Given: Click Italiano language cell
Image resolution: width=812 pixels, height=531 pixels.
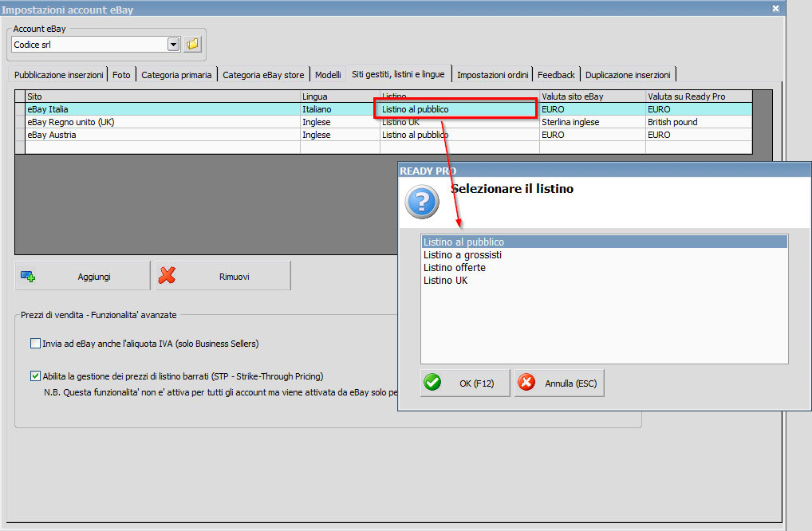Looking at the screenshot, I should pyautogui.click(x=340, y=109).
